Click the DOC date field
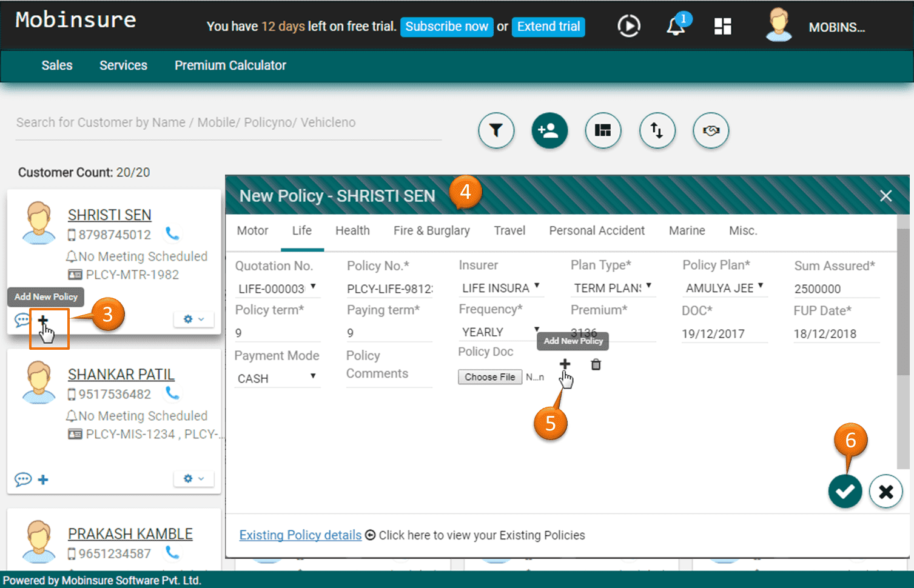914x588 pixels. [x=725, y=334]
